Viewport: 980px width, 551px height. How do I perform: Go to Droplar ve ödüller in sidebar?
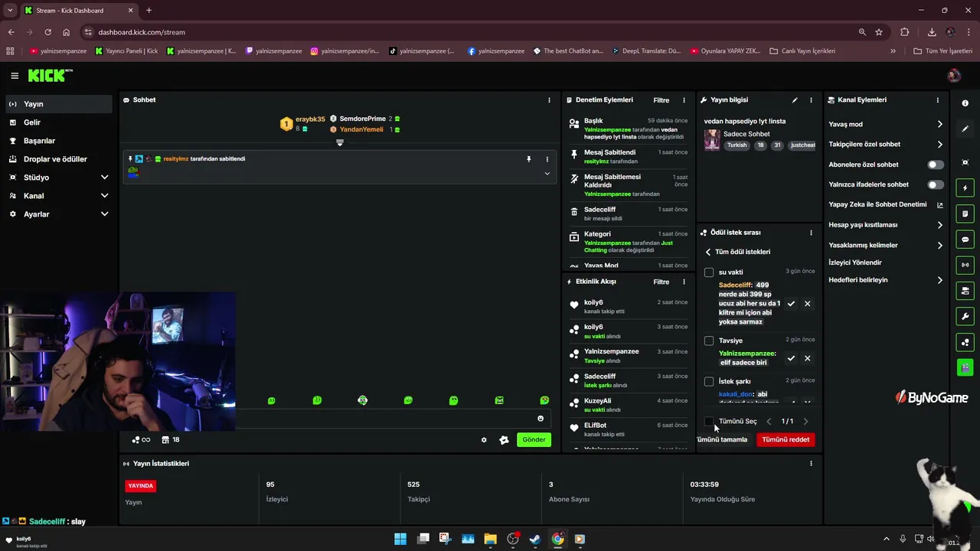[60, 159]
